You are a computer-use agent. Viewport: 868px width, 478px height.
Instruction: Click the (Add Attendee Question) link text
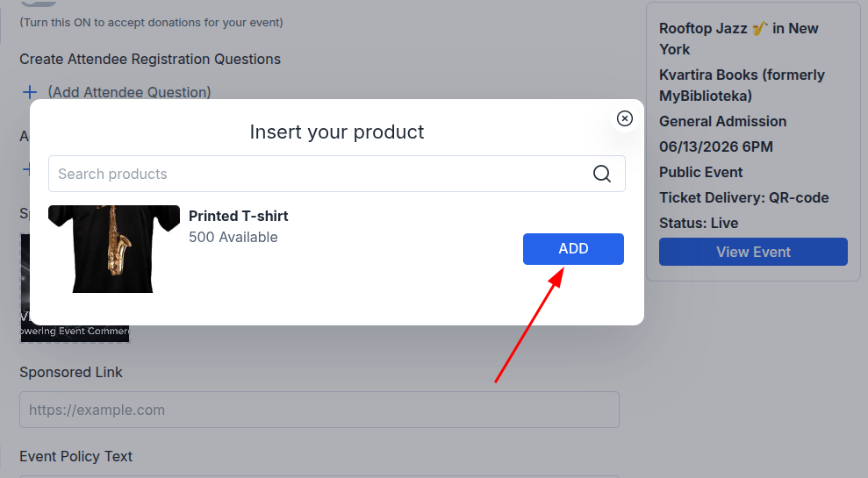(130, 92)
